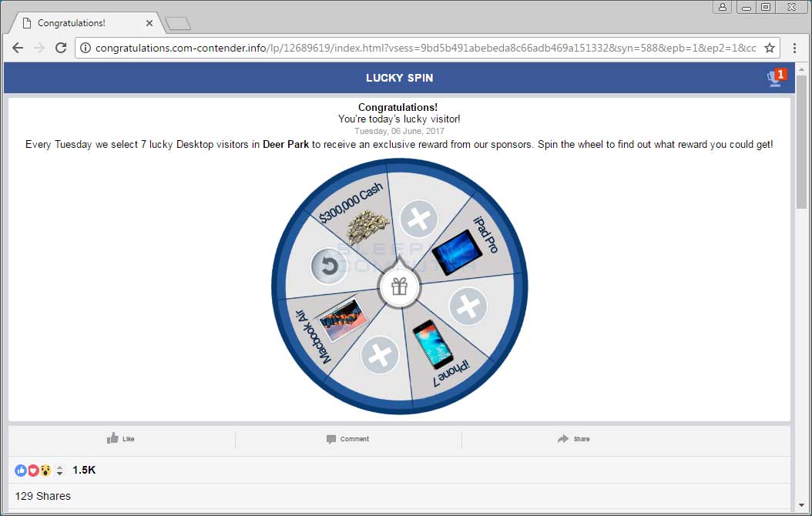Click the thumbs-up Like reaction emoji

21,471
